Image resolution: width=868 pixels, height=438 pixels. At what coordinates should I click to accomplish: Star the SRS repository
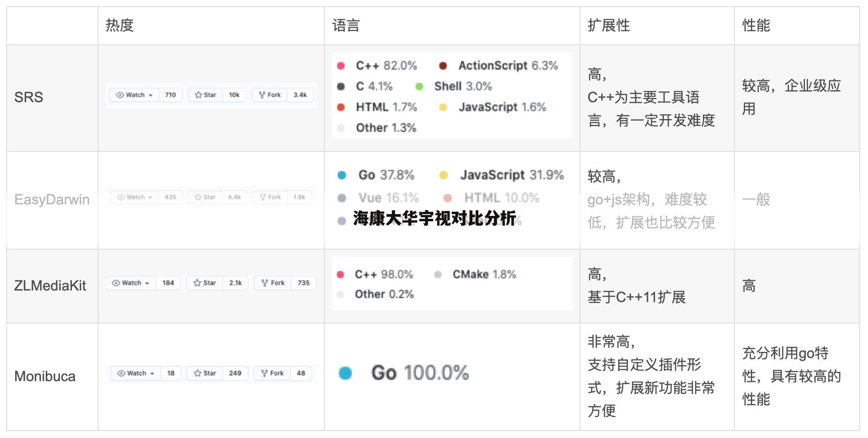[205, 95]
